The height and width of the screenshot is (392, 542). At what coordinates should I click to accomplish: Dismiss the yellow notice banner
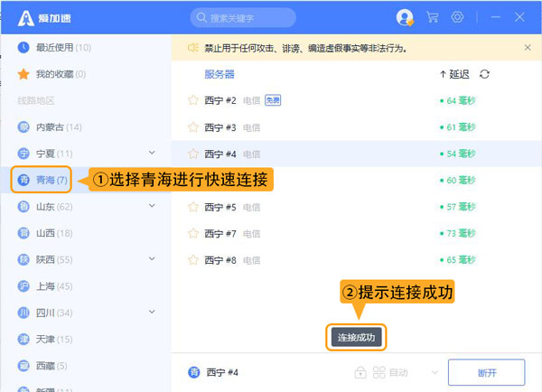pyautogui.click(x=528, y=48)
